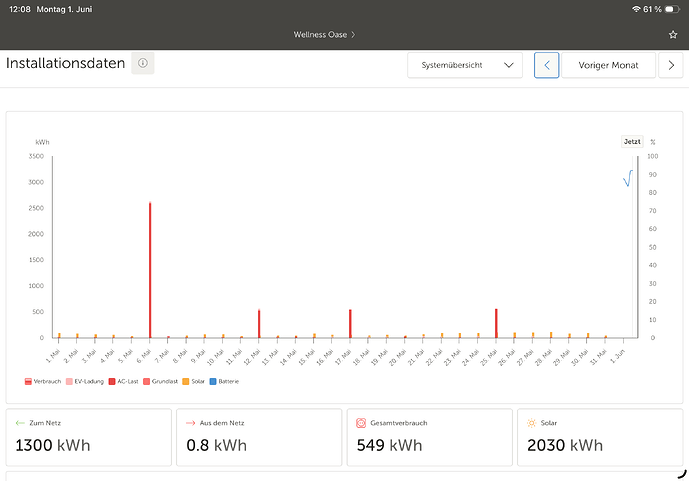Click the 16. Mai axis label
Viewport: 689px width, 481px height.
[325, 357]
